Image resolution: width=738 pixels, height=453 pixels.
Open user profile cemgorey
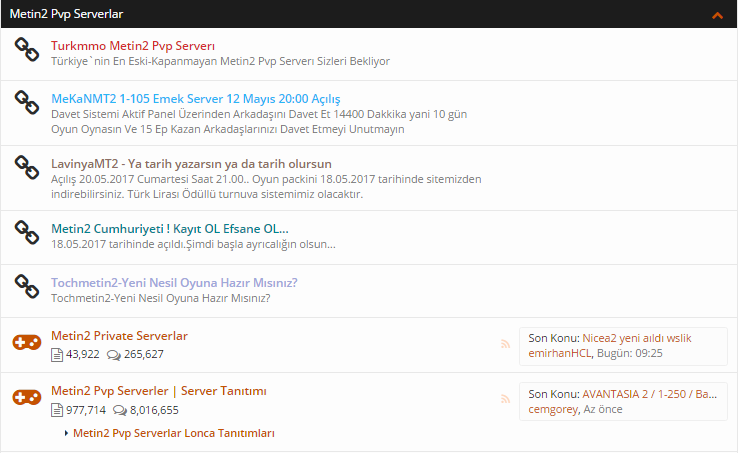[553, 409]
